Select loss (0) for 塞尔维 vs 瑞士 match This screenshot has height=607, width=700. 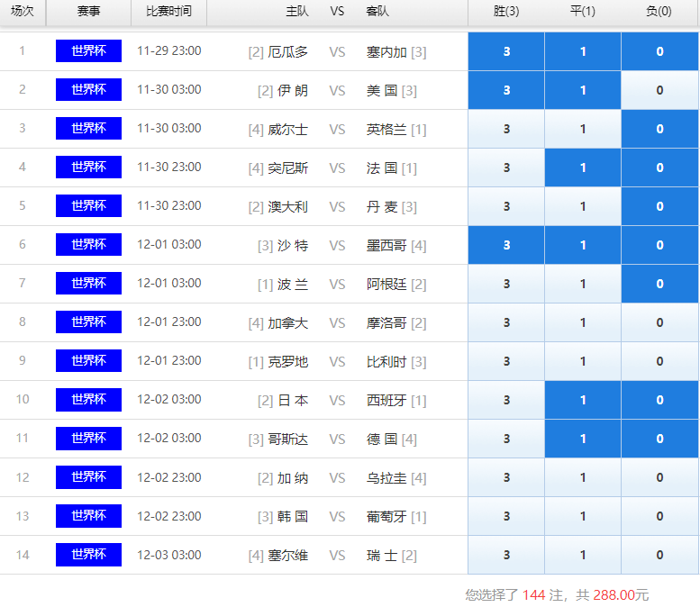pos(659,556)
